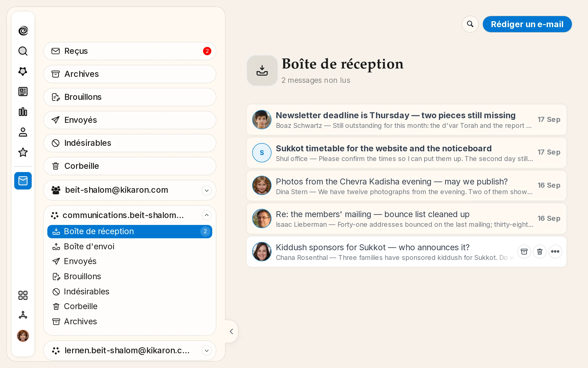Click the inbox tray icon beside Boîte de réception heading

(x=262, y=71)
